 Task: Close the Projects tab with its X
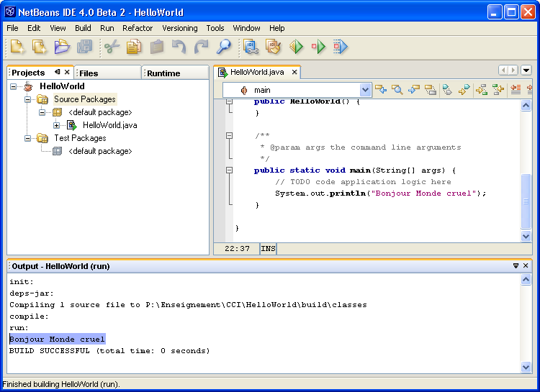(x=67, y=72)
